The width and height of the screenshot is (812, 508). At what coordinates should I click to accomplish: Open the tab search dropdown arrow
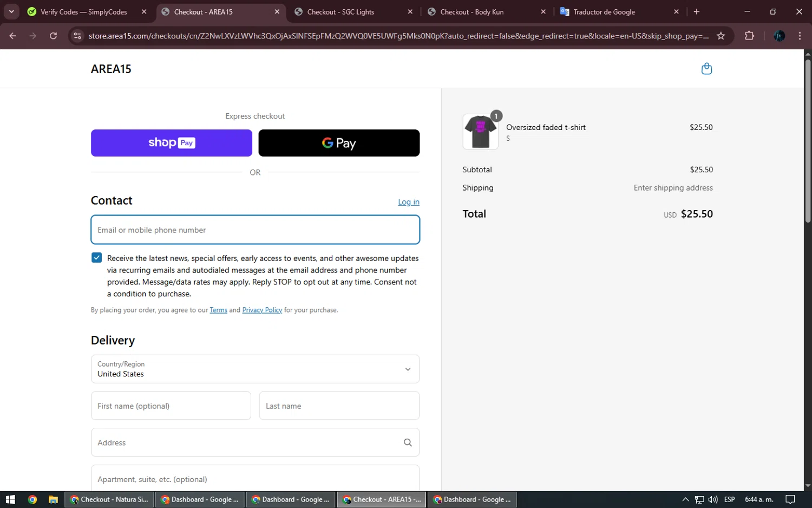click(x=11, y=11)
